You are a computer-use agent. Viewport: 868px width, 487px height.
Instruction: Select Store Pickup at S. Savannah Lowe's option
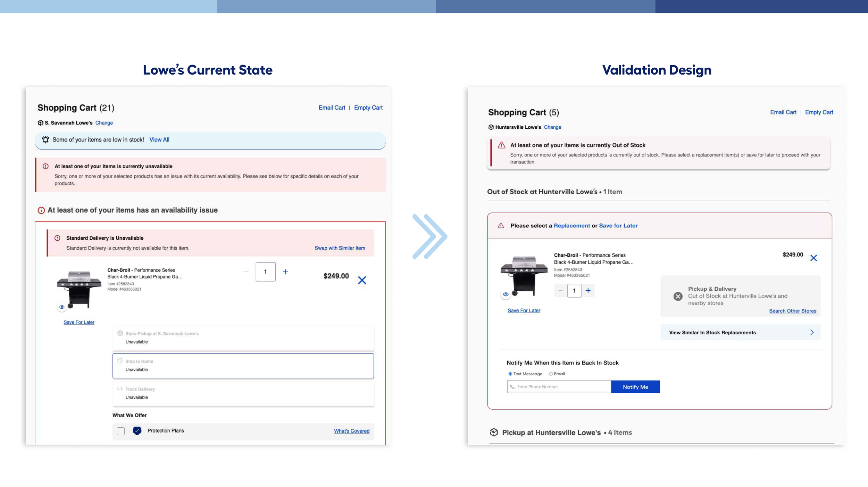click(x=243, y=338)
